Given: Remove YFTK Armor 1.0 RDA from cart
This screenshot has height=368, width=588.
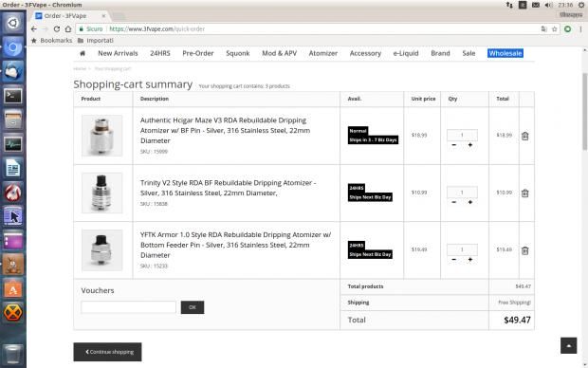Looking at the screenshot, I should point(524,250).
